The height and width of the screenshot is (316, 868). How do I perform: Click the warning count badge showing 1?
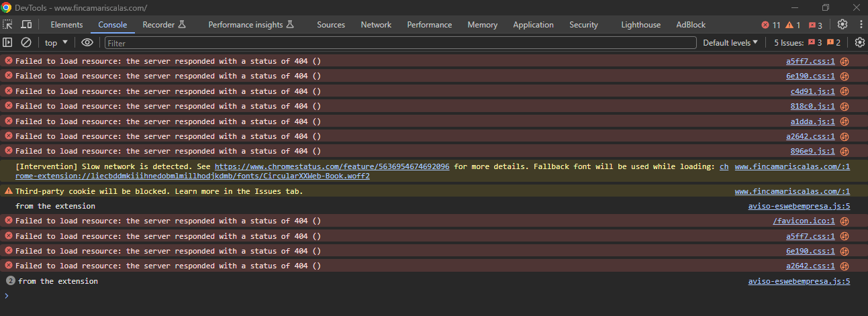point(793,25)
